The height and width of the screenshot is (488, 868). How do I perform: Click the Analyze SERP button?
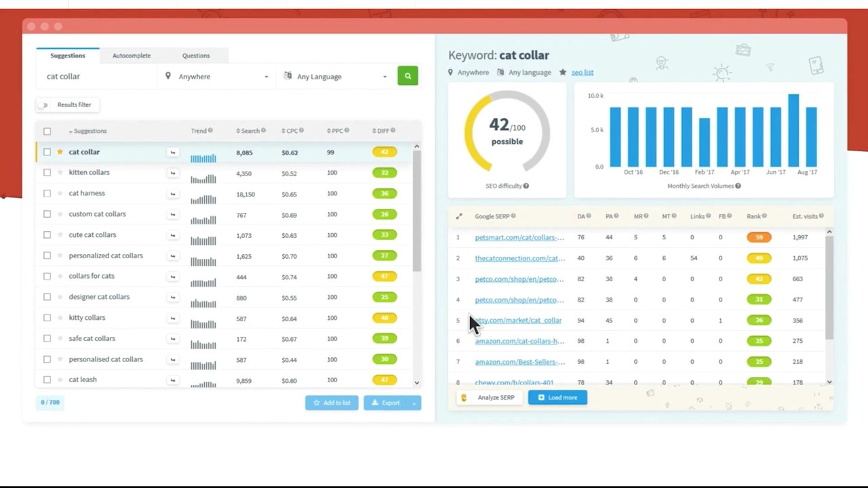(490, 398)
